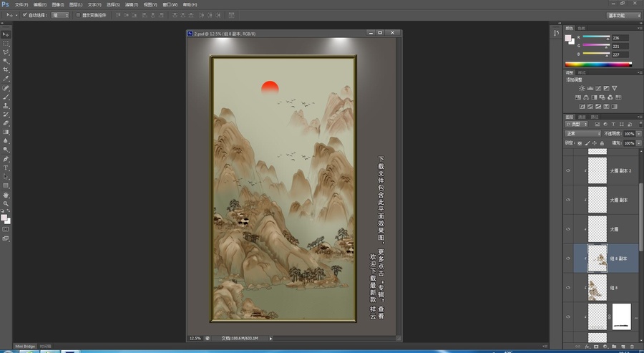
Task: Select the Eyedropper tool
Action: click(6, 79)
